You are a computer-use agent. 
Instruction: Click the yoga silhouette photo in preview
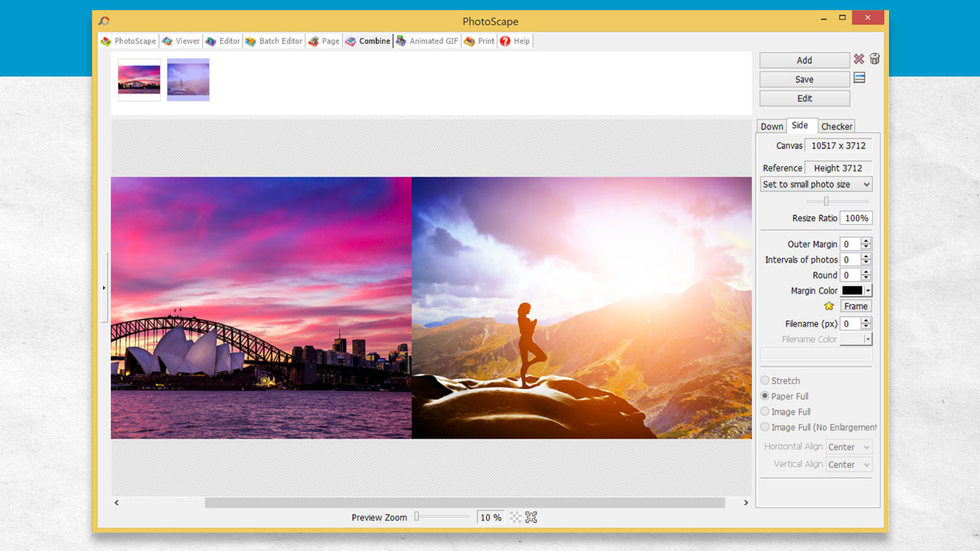582,308
